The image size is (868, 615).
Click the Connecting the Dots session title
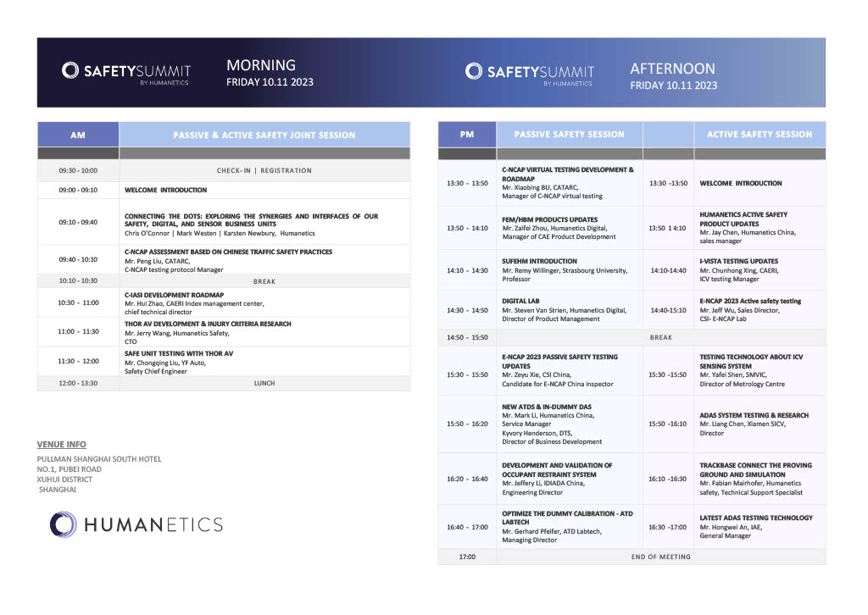(251, 220)
